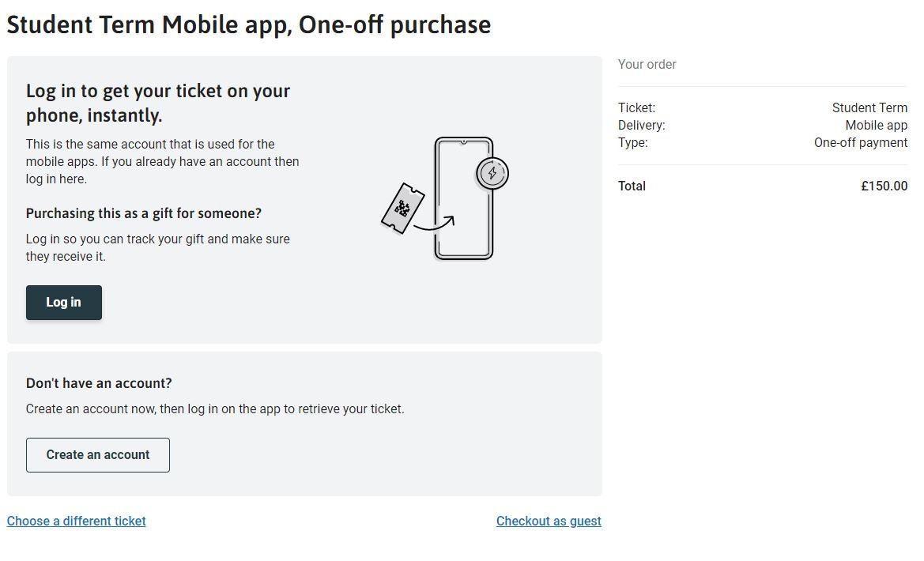This screenshot has width=924, height=561.
Task: Click 'Purchasing this as a gift' subheading
Action: tap(143, 213)
